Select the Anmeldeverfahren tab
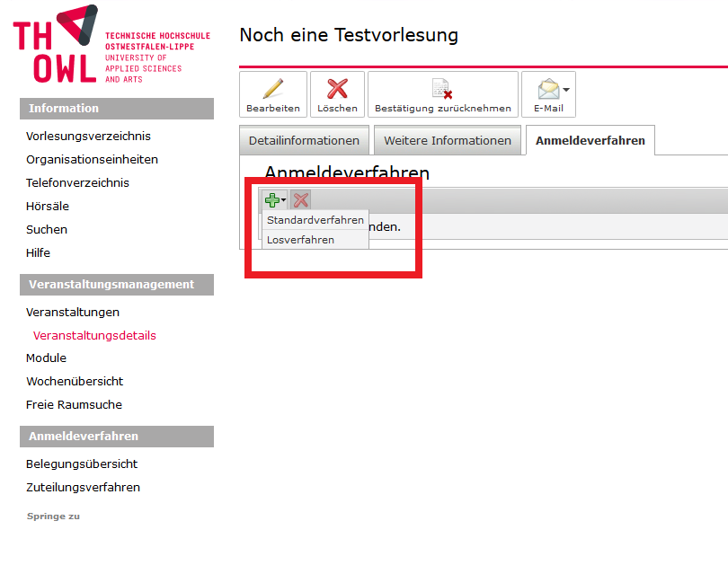Viewport: 728px width, 574px height. coord(590,141)
